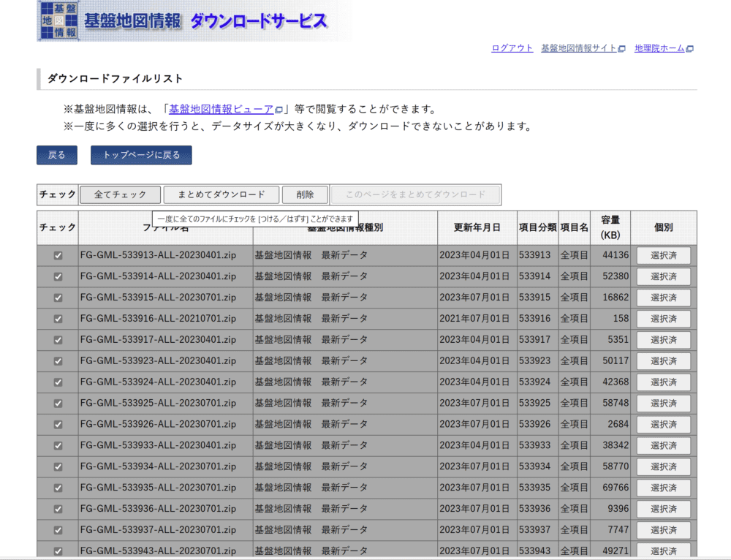Viewport: 731px width, 560px height.
Task: Open the 地理院ホーム link
Action: (x=664, y=48)
